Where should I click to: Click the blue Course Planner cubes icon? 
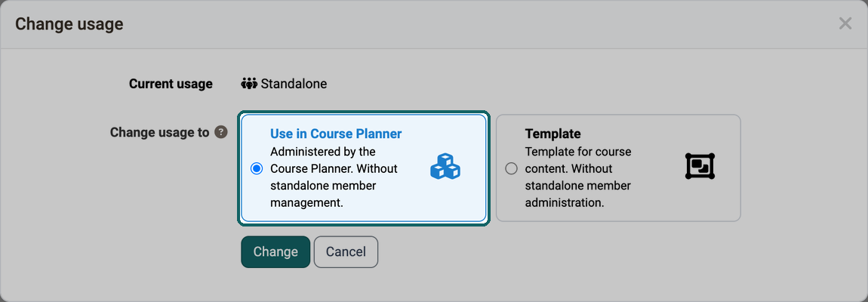pos(445,166)
